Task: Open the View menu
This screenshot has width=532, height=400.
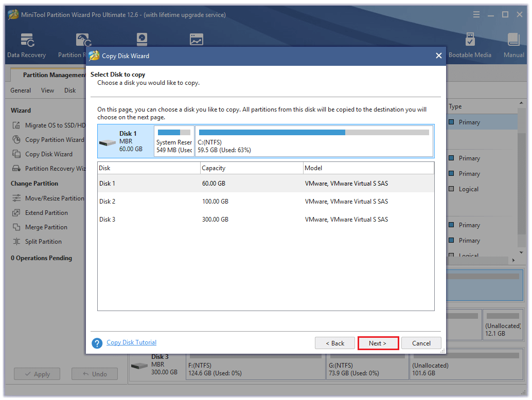Action: click(x=47, y=90)
